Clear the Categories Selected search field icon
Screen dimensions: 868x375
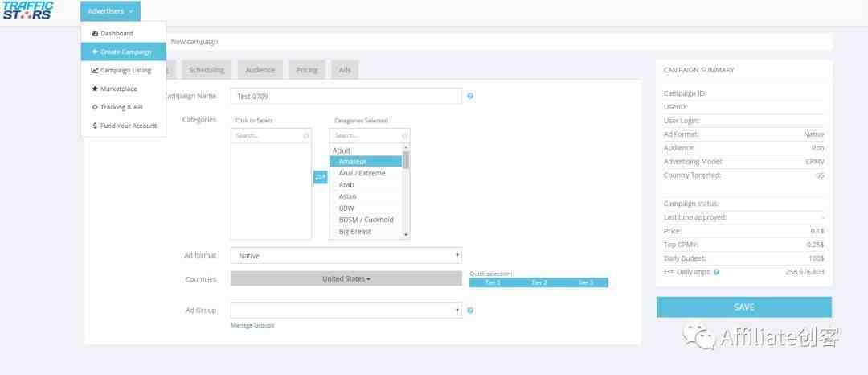pos(404,136)
